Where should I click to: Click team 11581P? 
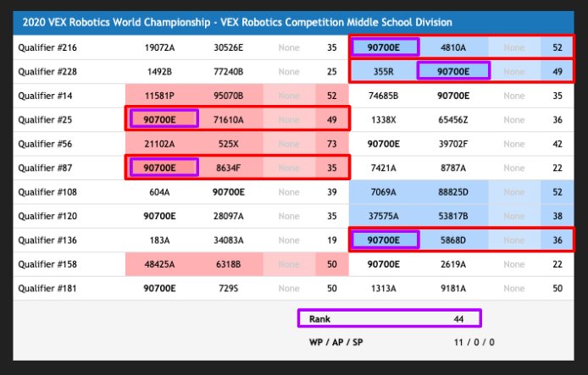159,96
